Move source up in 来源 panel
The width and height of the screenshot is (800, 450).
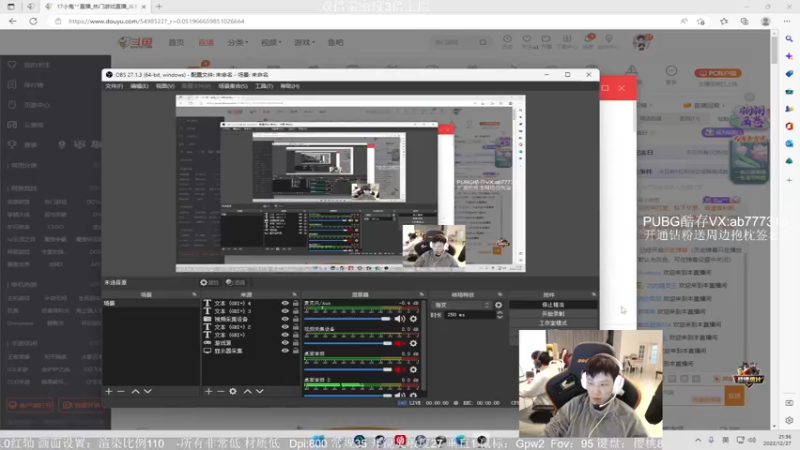click(247, 391)
